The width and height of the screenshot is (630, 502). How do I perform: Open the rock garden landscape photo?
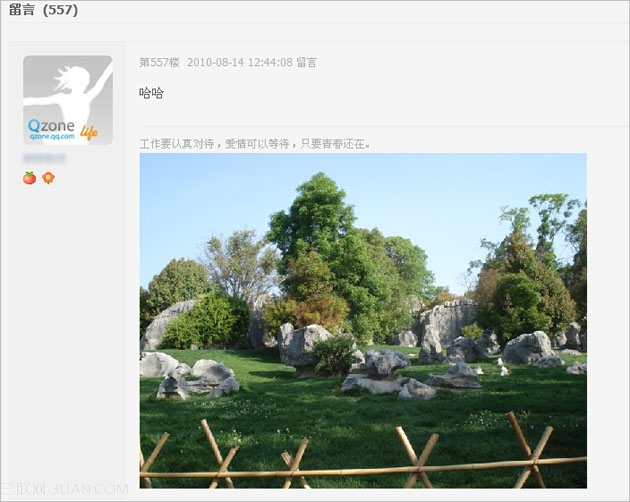tap(363, 321)
